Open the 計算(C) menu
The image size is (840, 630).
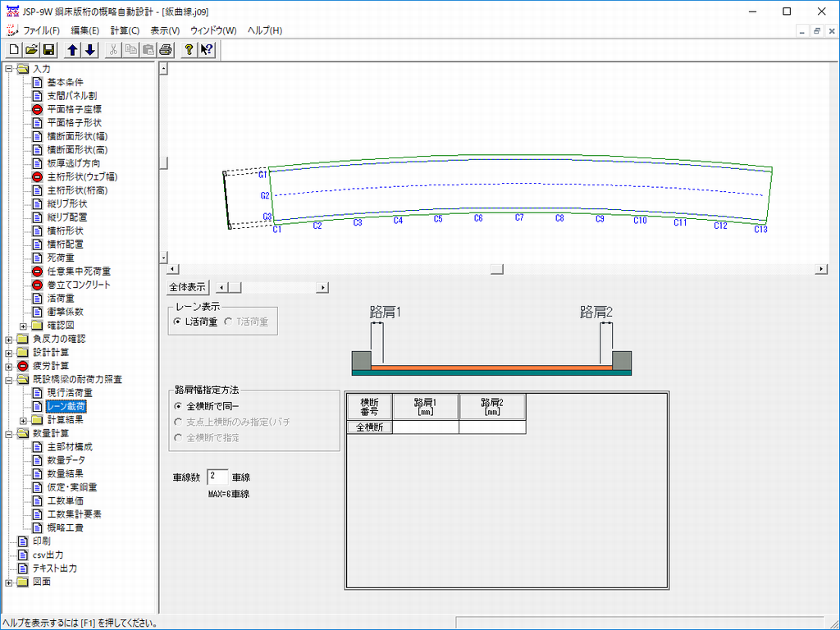click(125, 30)
